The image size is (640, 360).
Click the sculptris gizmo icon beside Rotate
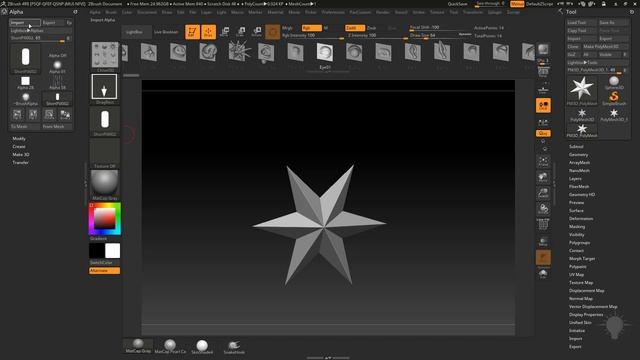[x=272, y=31]
